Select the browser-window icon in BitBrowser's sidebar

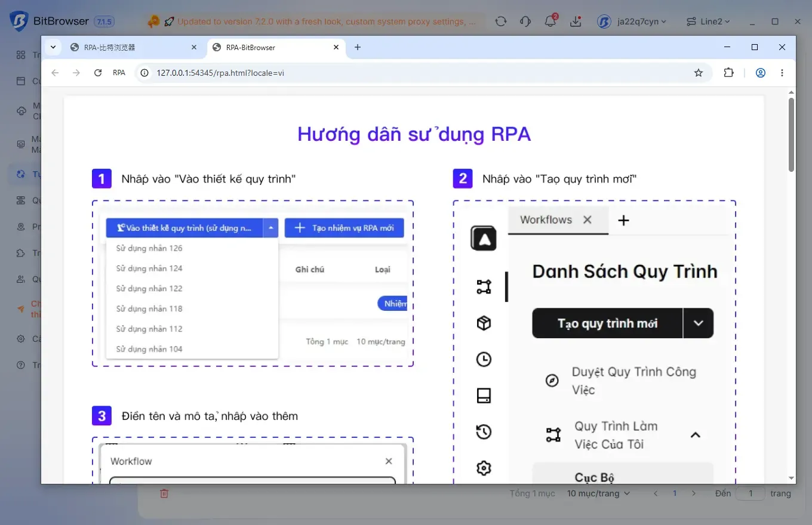pos(21,81)
